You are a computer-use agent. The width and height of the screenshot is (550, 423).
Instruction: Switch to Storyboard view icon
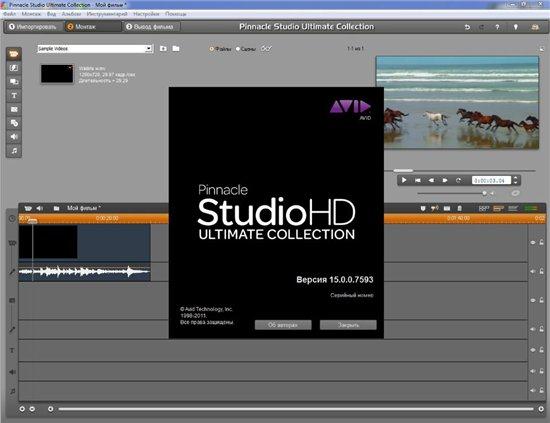click(484, 208)
